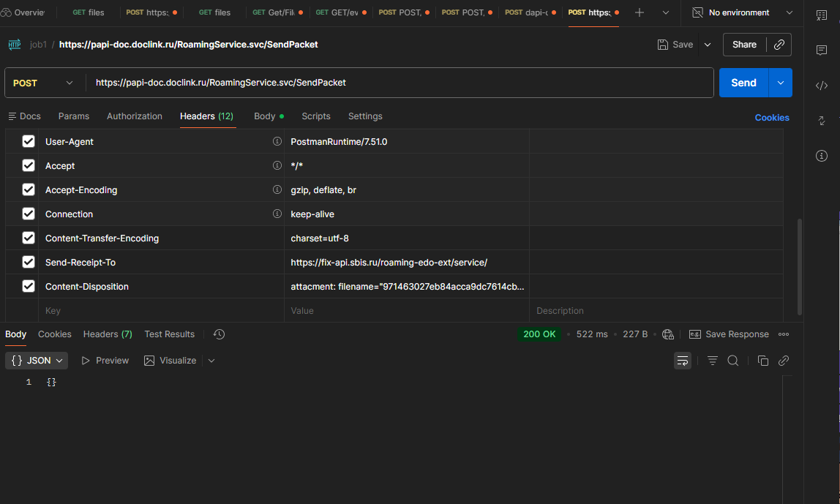This screenshot has height=504, width=840.
Task: Open response history clock icon
Action: click(x=219, y=334)
